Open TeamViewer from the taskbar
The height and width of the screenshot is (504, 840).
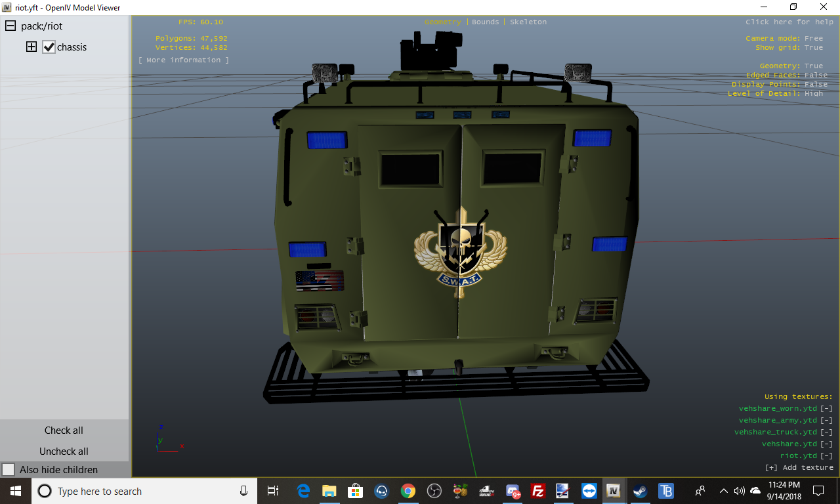pos(589,491)
